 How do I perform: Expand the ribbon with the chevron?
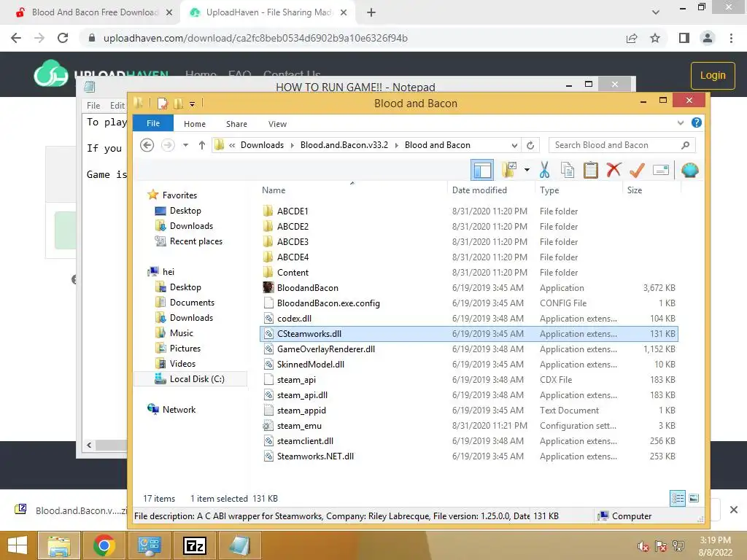(681, 122)
